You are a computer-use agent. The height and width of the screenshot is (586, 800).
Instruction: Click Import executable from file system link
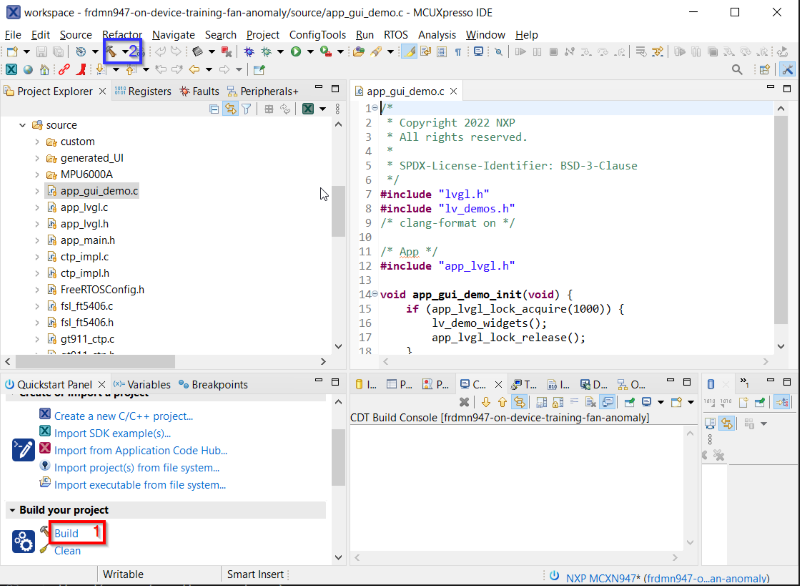(x=140, y=485)
